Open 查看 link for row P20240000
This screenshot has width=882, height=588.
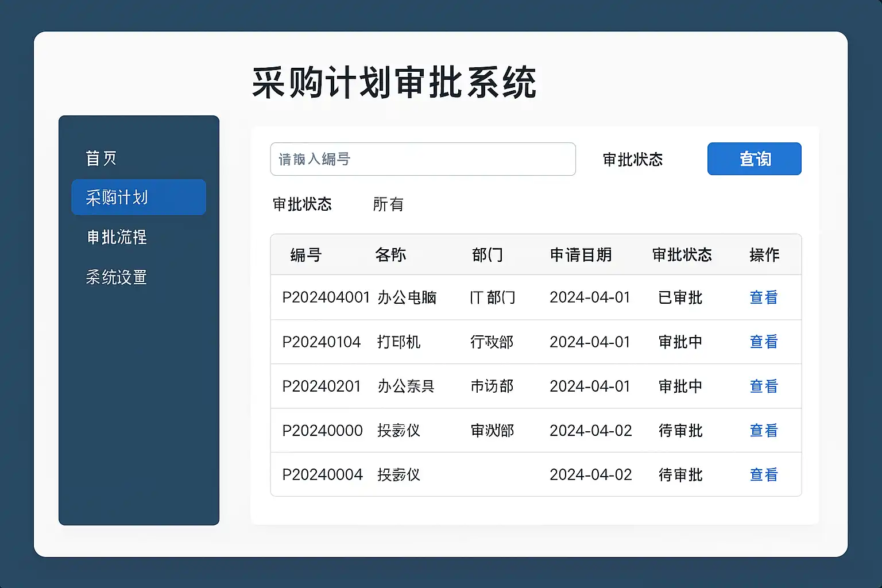[764, 430]
